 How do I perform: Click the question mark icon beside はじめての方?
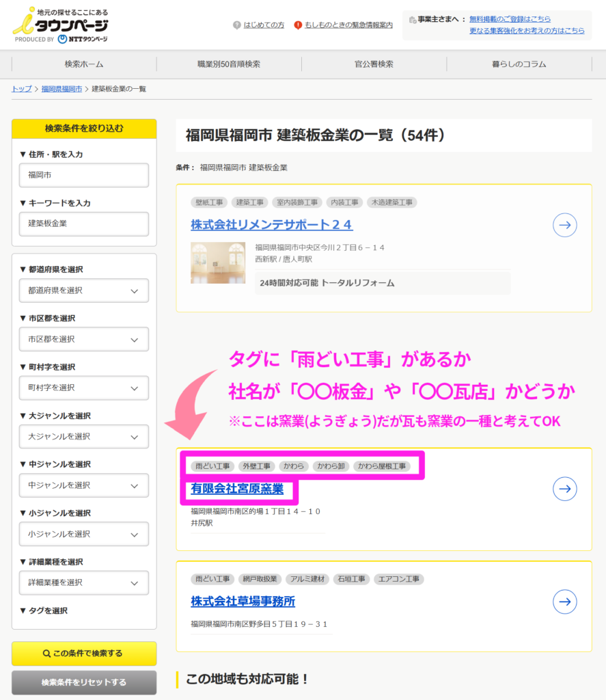pos(237,25)
